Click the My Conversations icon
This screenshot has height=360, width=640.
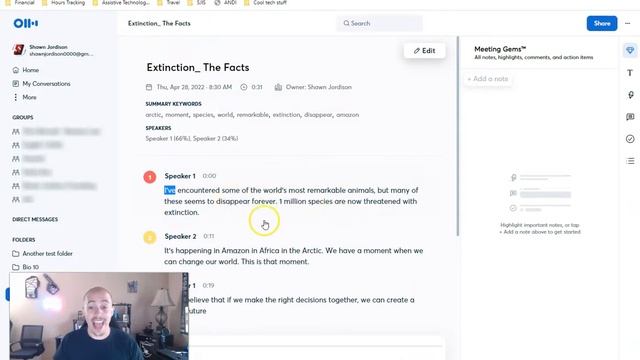click(16, 84)
